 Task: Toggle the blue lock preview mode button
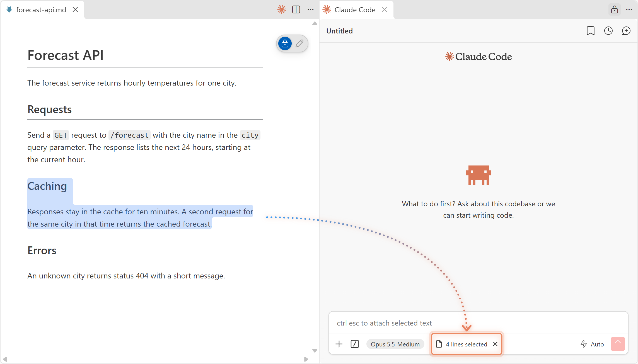[x=285, y=43]
